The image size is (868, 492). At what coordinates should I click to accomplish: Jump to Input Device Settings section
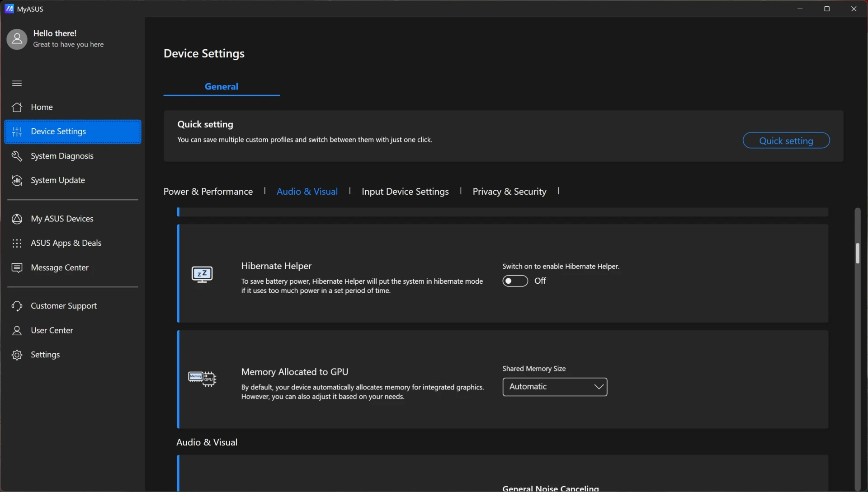coord(405,192)
